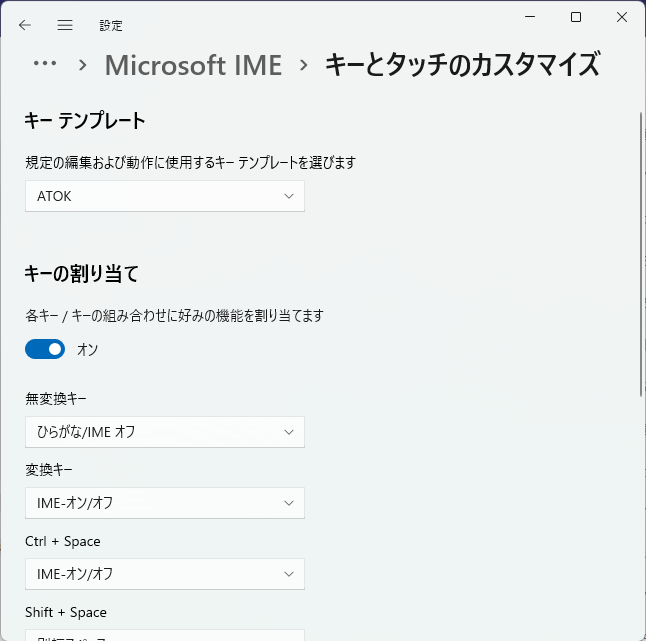Maximize the 設定 window
646x641 pixels.
point(576,17)
